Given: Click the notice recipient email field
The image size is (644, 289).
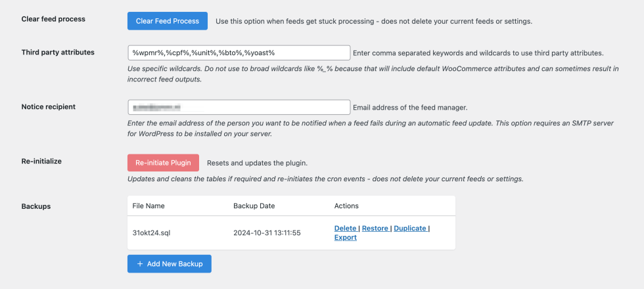Looking at the screenshot, I should (239, 107).
